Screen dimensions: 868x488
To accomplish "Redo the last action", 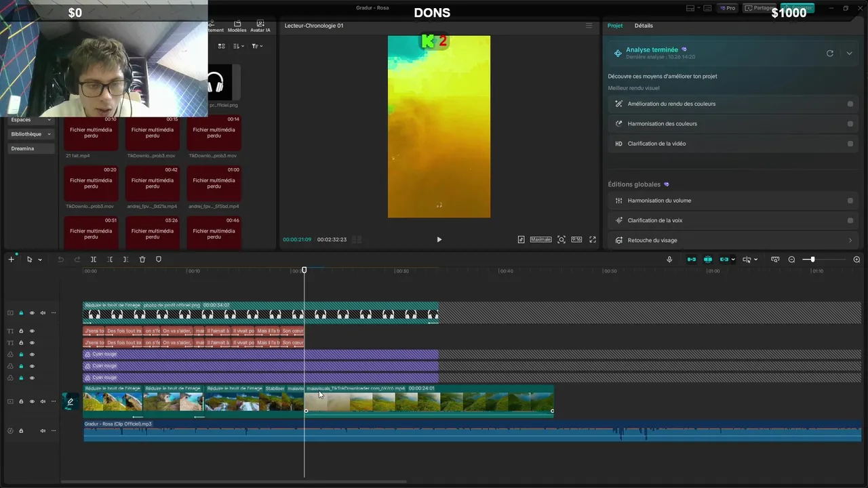I will click(x=77, y=260).
